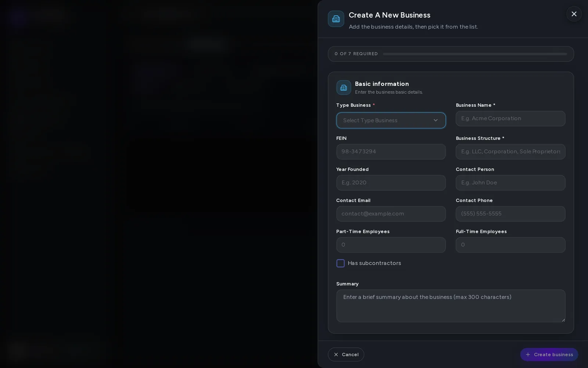This screenshot has width=588, height=368.
Task: Select the Contact Person field
Action: [x=510, y=183]
